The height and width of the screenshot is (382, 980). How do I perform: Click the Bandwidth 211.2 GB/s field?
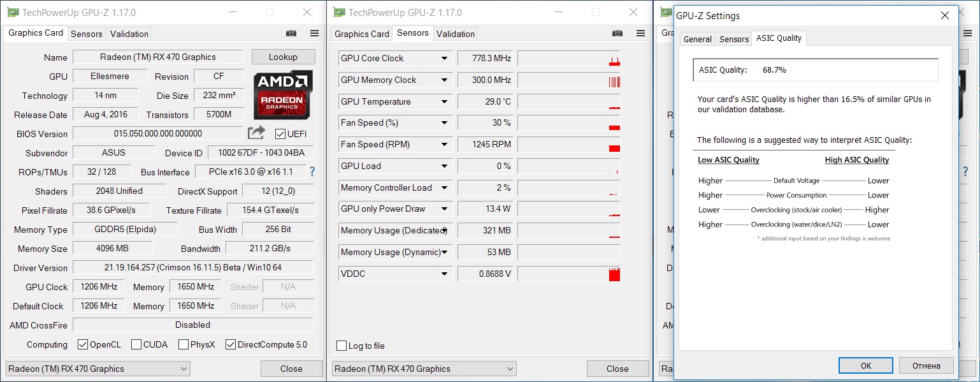pyautogui.click(x=270, y=248)
